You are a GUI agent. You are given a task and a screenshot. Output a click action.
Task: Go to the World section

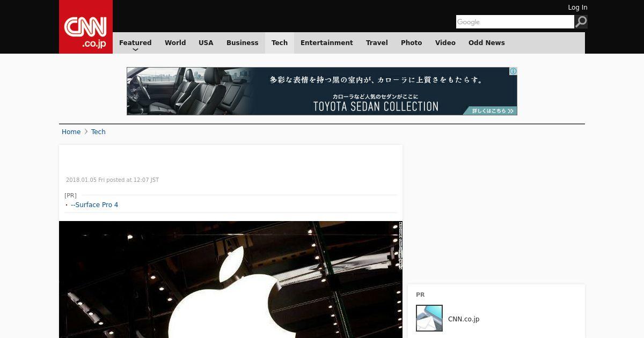click(x=175, y=43)
